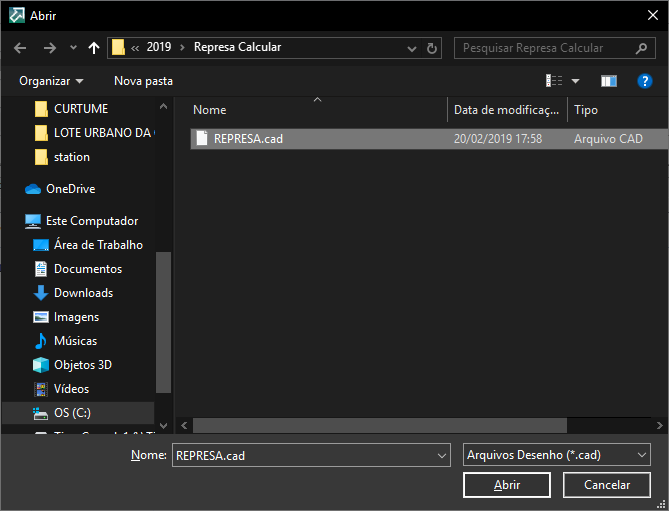Sort by the Data de modificação column
The height and width of the screenshot is (511, 669).
point(506,110)
